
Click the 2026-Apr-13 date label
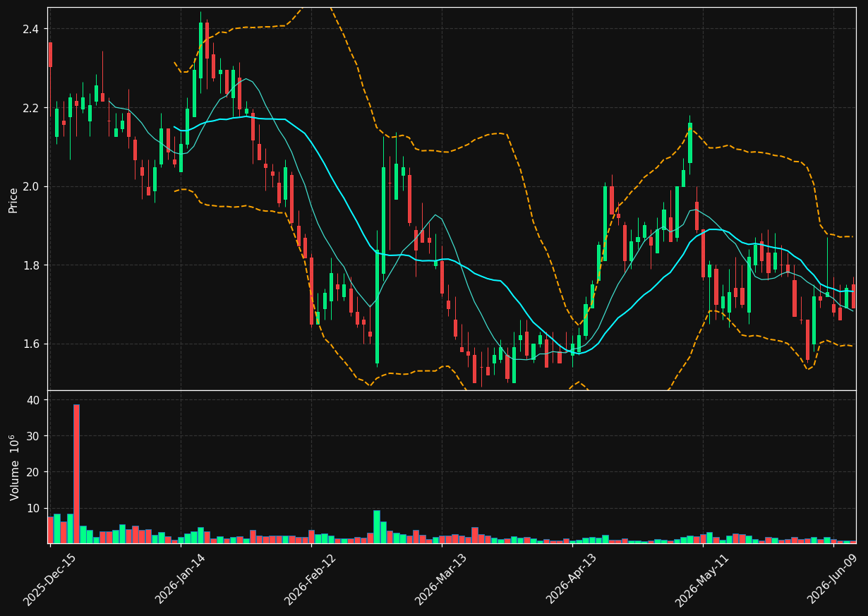[572, 579]
